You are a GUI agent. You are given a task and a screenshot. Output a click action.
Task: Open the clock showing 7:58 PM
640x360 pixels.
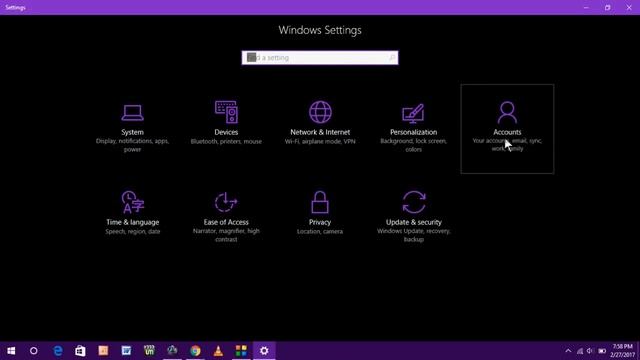623,351
